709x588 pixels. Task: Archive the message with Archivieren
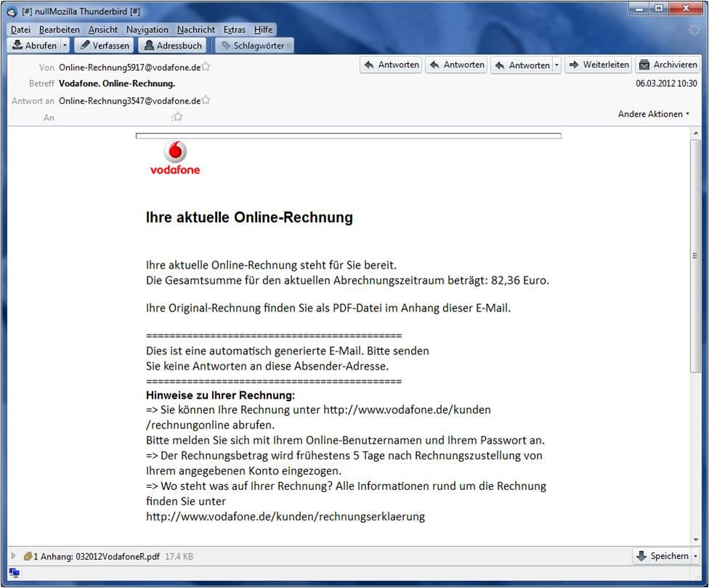668,65
